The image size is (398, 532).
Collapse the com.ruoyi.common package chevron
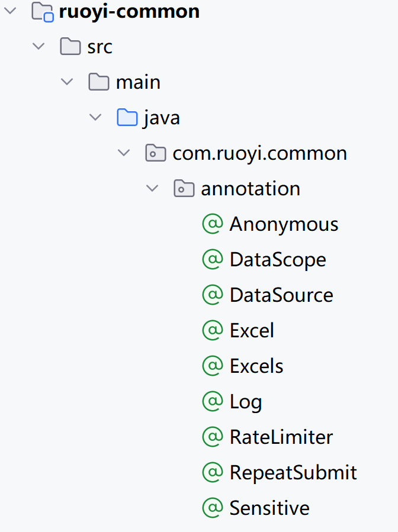[x=124, y=153]
